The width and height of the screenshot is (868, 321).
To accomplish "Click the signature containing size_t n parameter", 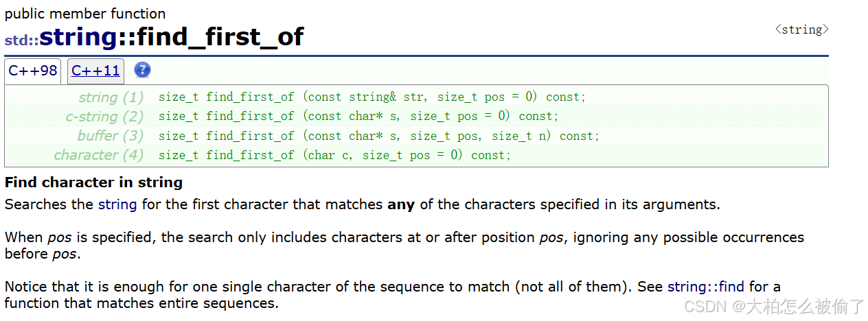I will point(379,136).
